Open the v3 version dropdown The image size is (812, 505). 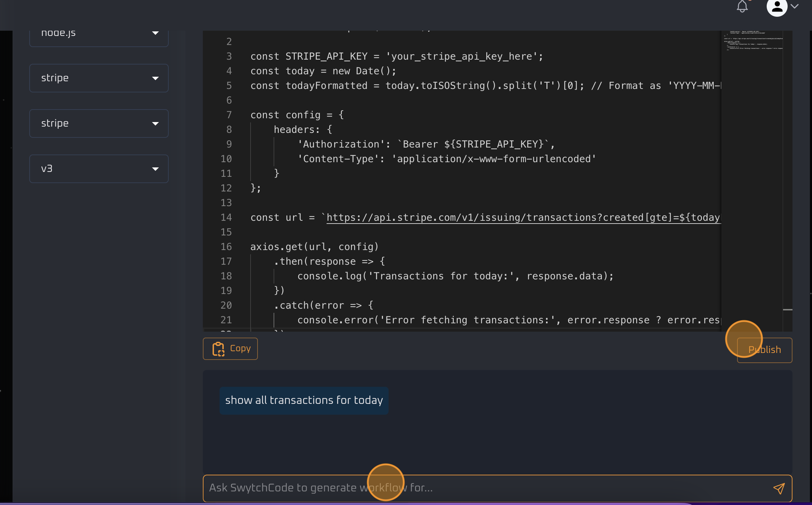(x=99, y=169)
